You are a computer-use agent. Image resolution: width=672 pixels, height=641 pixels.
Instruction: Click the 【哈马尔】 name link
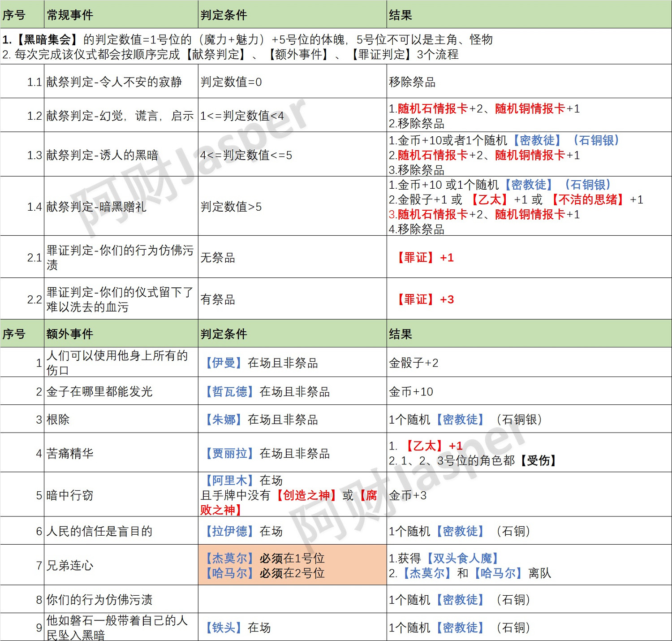click(229, 573)
